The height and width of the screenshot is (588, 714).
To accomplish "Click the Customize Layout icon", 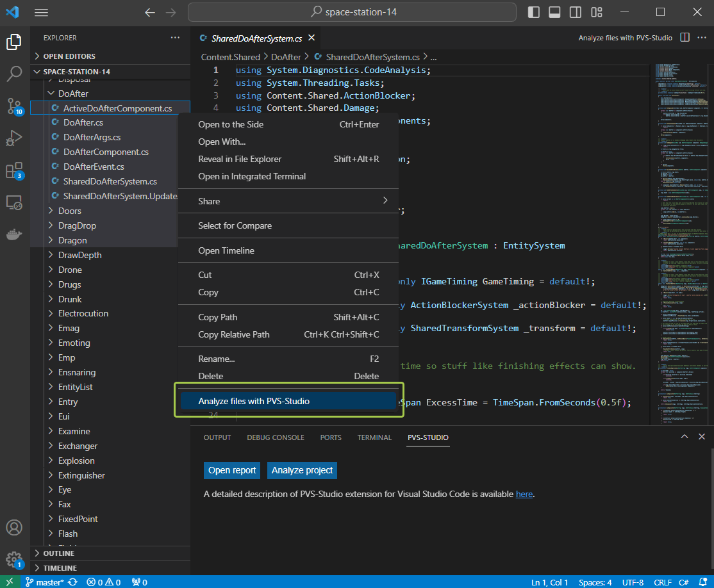I will 596,12.
